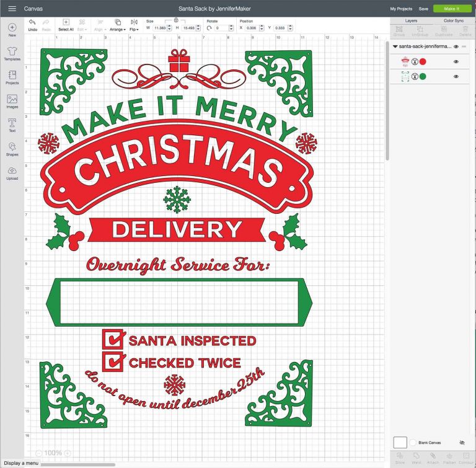
Task: Collapse the santa-sack-jenniferma group
Action: (x=395, y=46)
